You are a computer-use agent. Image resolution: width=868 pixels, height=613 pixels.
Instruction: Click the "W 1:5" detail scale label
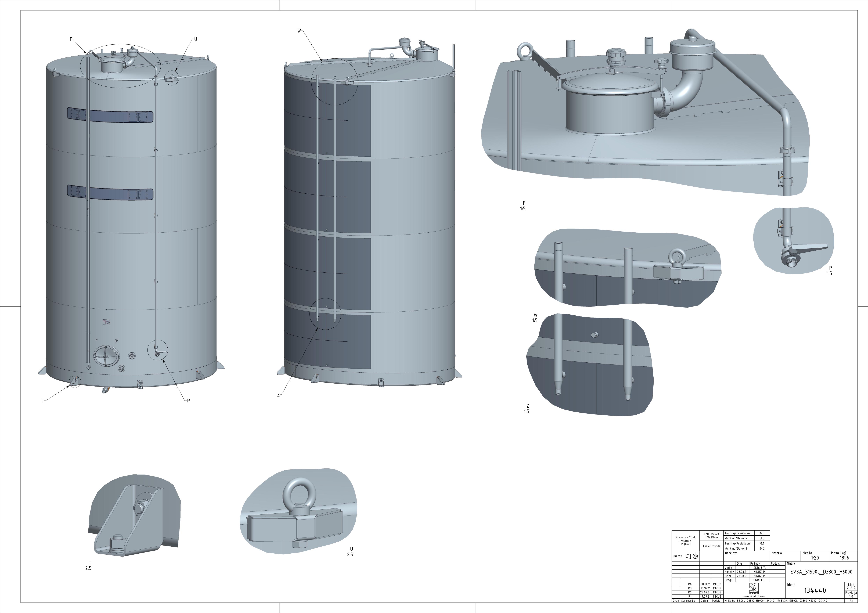[x=535, y=318]
